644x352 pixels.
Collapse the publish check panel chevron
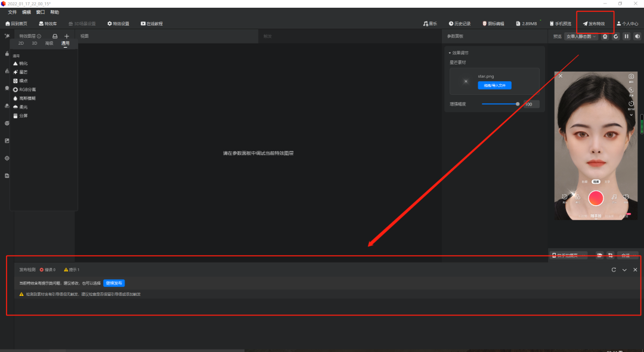click(624, 270)
